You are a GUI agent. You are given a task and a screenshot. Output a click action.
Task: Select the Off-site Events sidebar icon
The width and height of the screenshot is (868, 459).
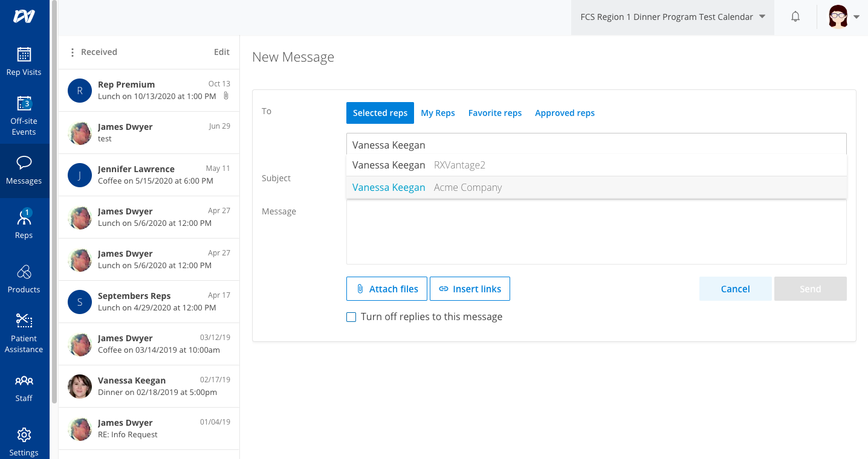[24, 103]
